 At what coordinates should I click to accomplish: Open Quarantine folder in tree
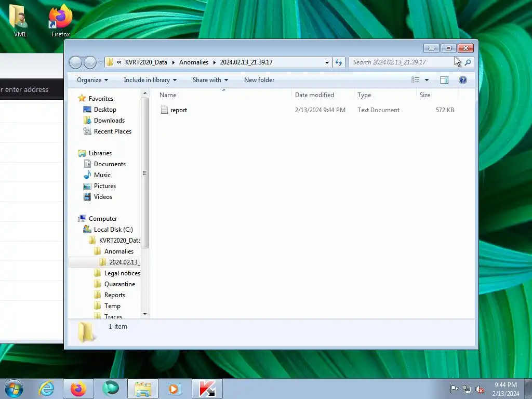[119, 284]
